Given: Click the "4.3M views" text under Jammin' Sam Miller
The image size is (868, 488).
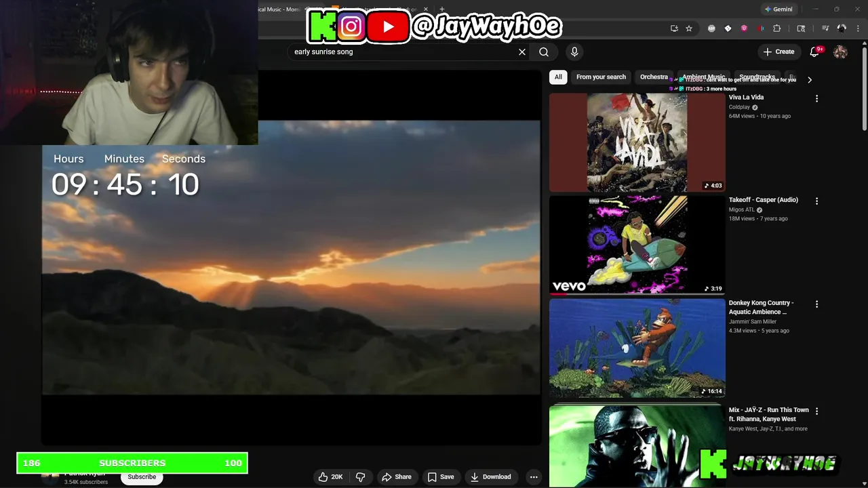Looking at the screenshot, I should pos(743,331).
